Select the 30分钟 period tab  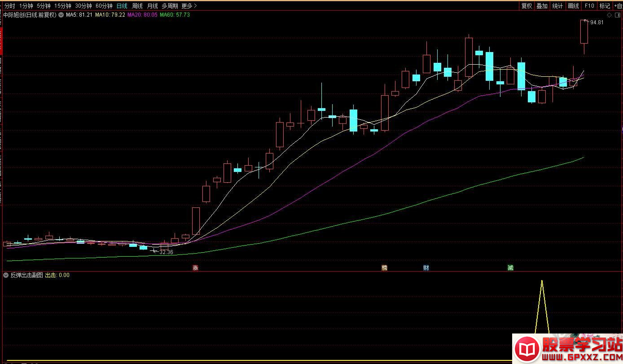pos(83,6)
